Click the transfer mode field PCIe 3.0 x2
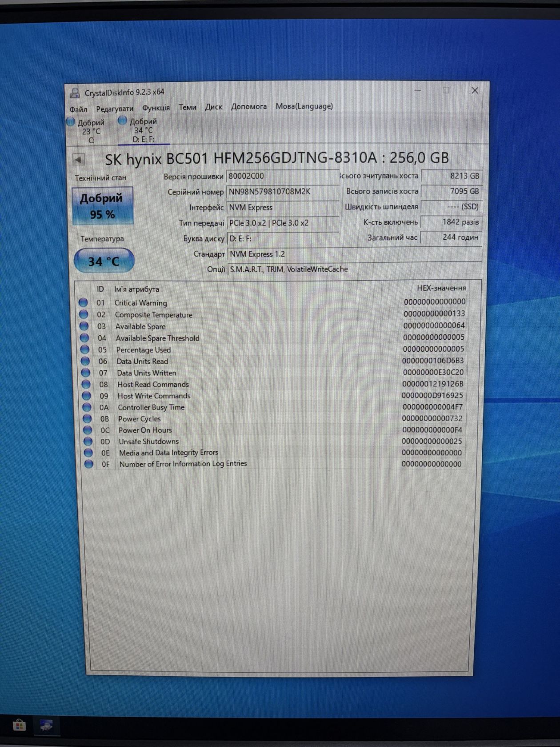Viewport: 560px width, 747px height. [x=283, y=223]
